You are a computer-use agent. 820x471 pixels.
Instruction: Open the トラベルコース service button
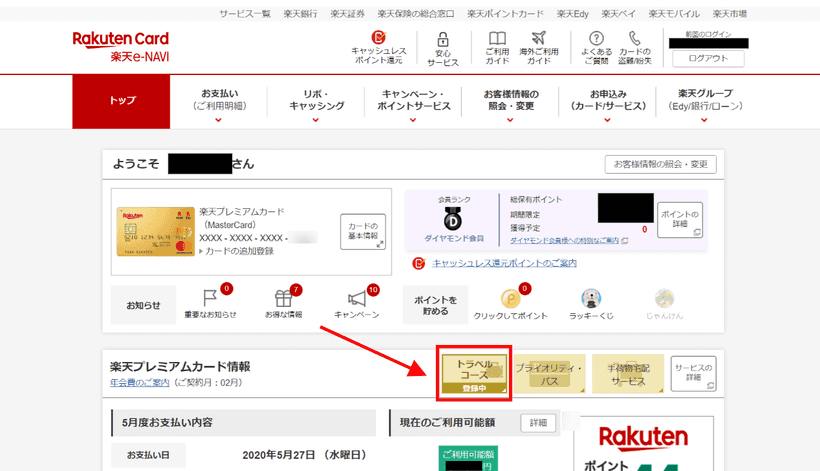click(x=474, y=373)
